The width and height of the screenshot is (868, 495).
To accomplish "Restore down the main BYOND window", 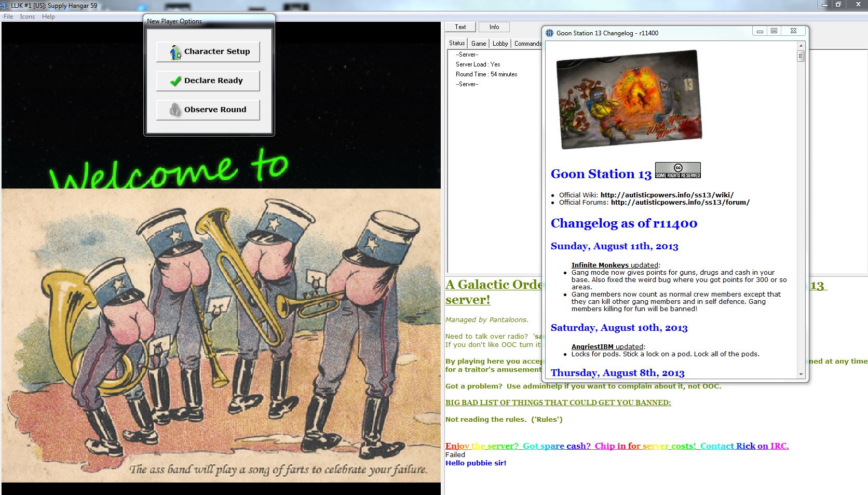I will (x=838, y=4).
